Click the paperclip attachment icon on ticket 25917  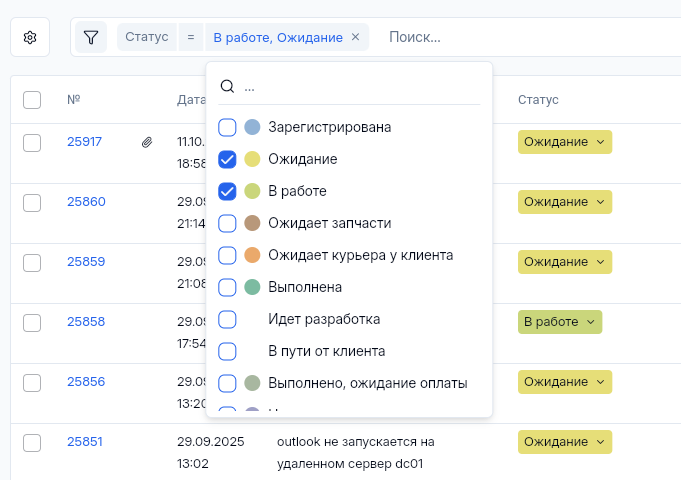[147, 142]
